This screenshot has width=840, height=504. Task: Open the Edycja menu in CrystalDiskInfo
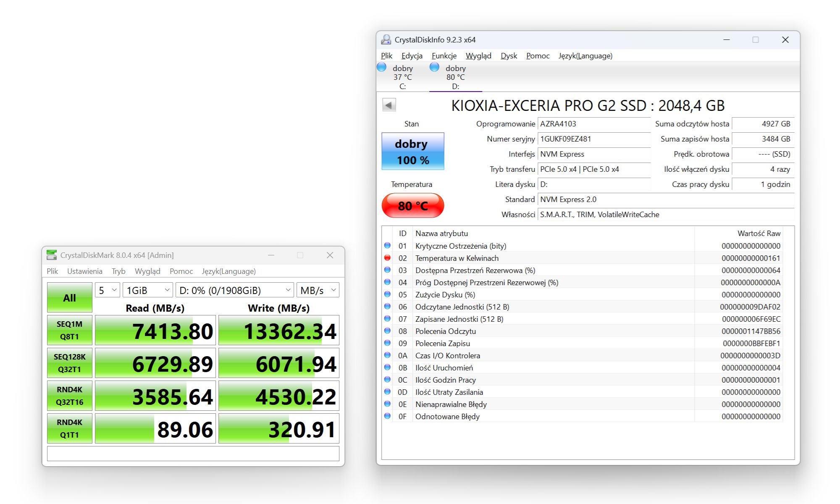pyautogui.click(x=412, y=56)
